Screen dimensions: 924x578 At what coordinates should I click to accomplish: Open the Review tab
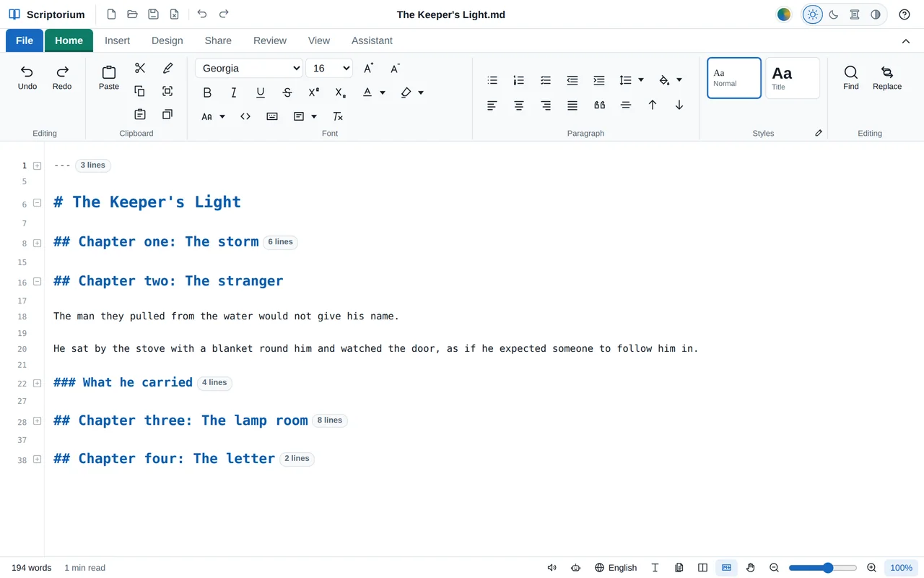[x=270, y=40]
